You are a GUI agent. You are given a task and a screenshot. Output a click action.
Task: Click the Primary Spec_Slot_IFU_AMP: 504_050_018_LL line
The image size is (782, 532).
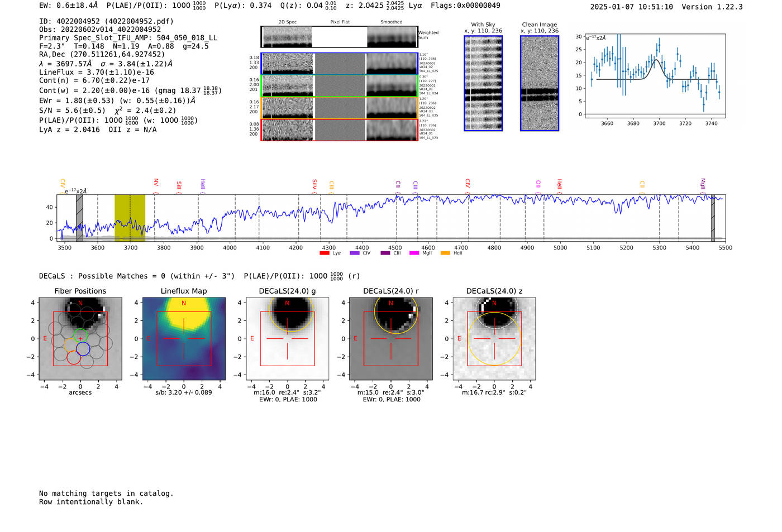[128, 38]
